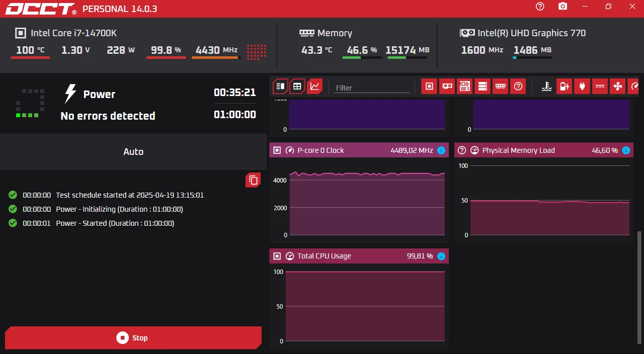Click question mark icon on Physical Memory Load header

click(x=462, y=150)
